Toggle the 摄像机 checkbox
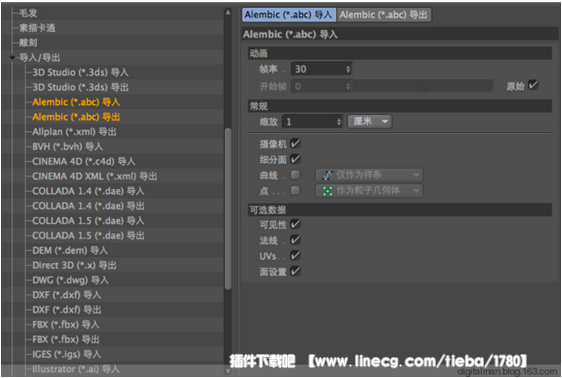 295,144
